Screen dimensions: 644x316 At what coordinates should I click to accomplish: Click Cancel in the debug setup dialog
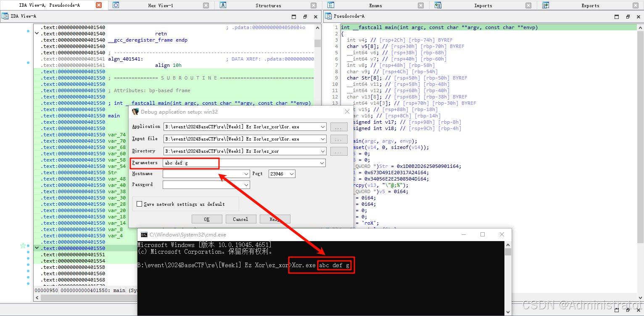click(240, 219)
